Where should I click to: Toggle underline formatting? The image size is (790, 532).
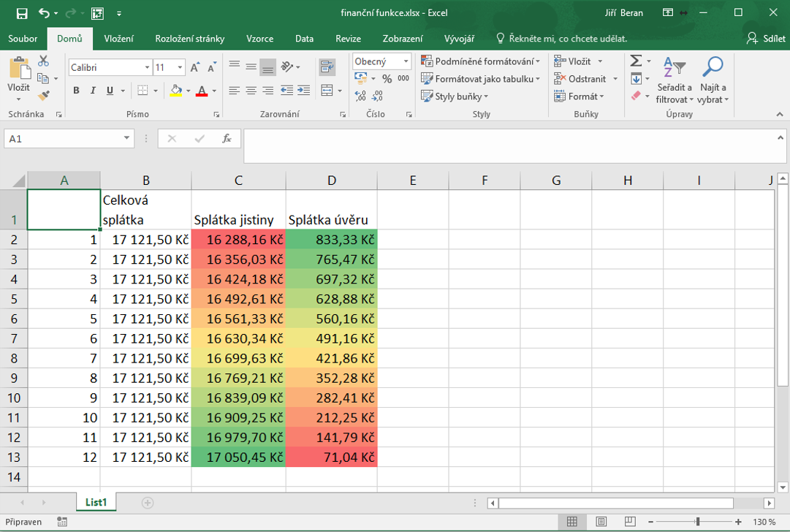point(110,91)
